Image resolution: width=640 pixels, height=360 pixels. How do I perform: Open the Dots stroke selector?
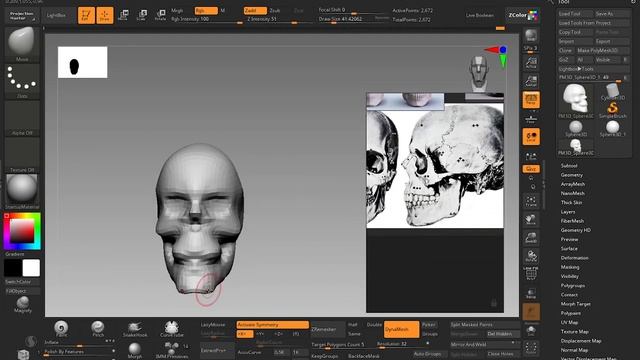22,81
